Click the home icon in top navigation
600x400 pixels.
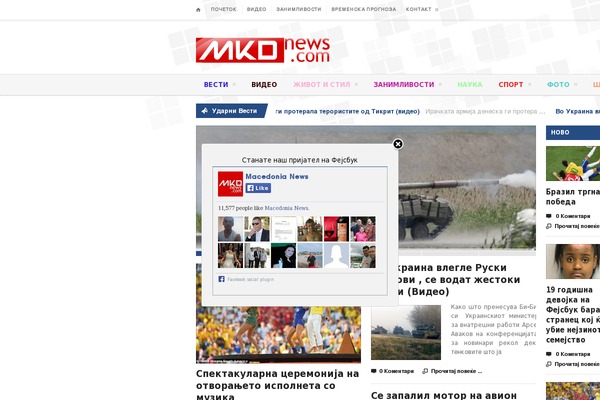(x=198, y=10)
